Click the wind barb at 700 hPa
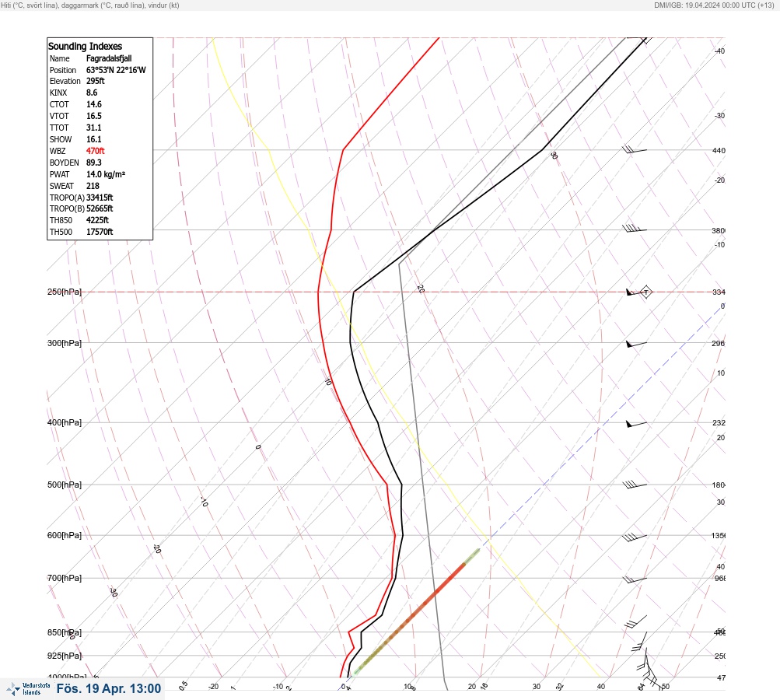Viewport: 780px width, 700px height. (x=635, y=579)
